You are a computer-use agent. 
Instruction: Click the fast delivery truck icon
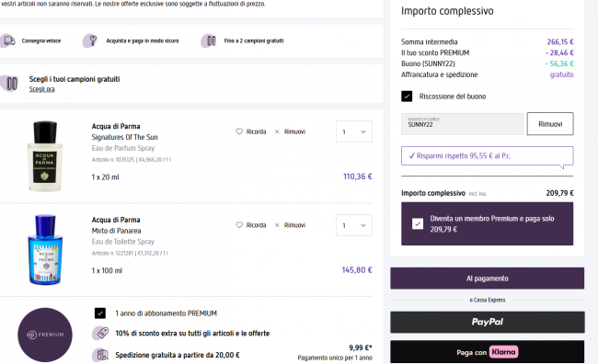(x=8, y=40)
